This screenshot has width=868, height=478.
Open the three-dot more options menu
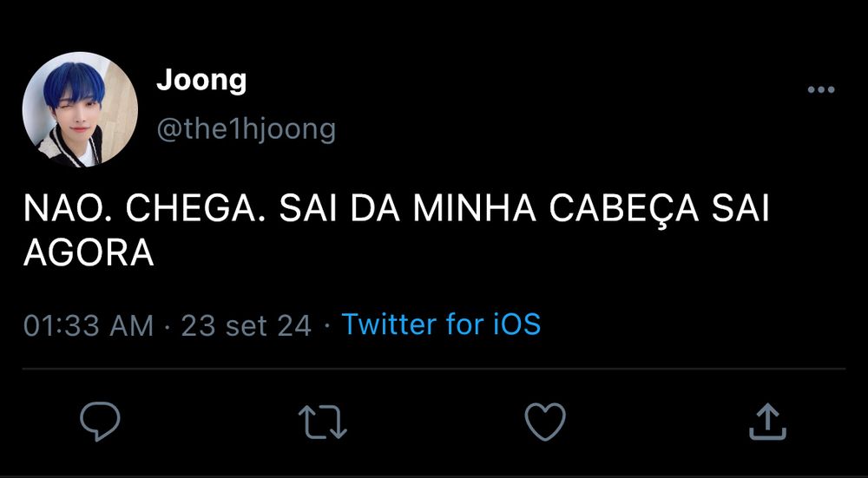820,90
